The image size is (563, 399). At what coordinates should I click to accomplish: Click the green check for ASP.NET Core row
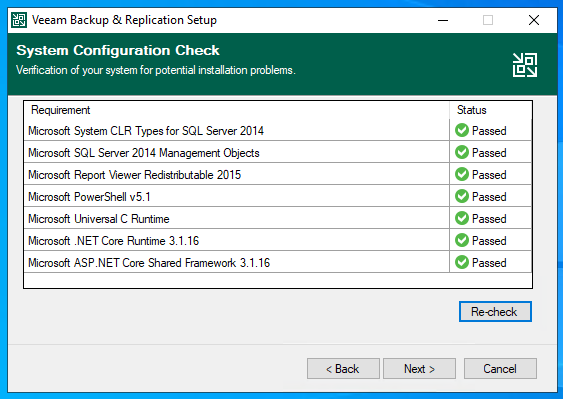tap(462, 262)
